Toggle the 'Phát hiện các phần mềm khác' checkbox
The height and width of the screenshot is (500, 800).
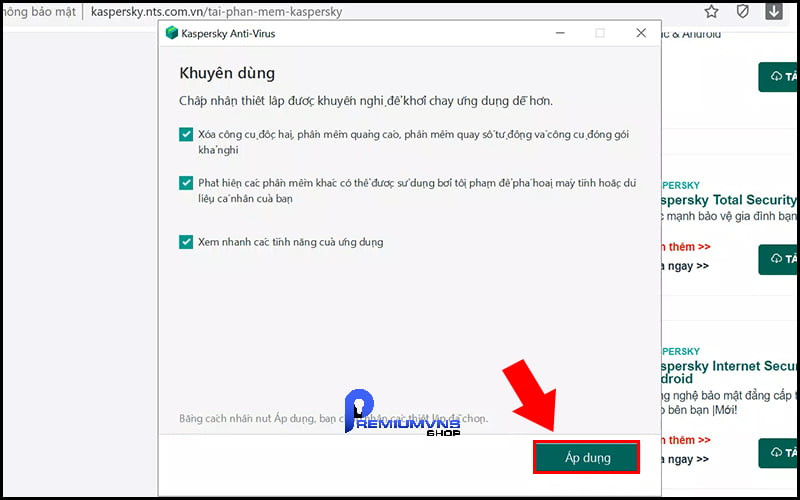coord(186,183)
